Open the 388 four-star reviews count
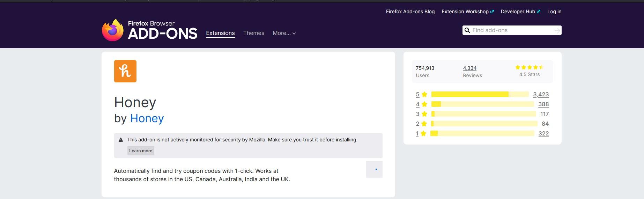 pyautogui.click(x=543, y=104)
